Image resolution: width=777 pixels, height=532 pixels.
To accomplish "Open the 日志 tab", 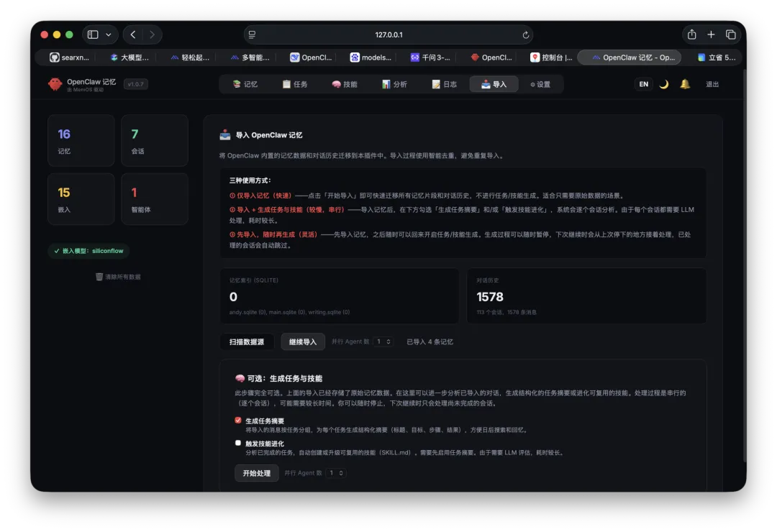I will pos(445,84).
